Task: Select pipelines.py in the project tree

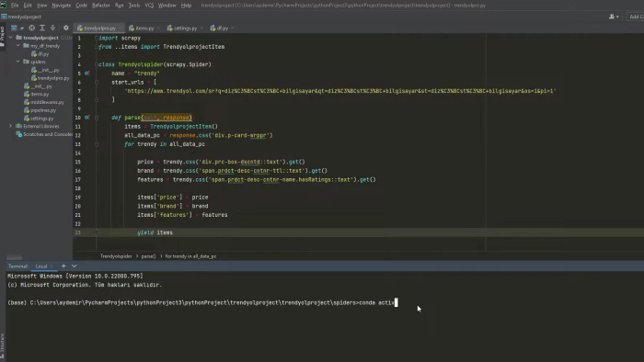Action: [40, 110]
